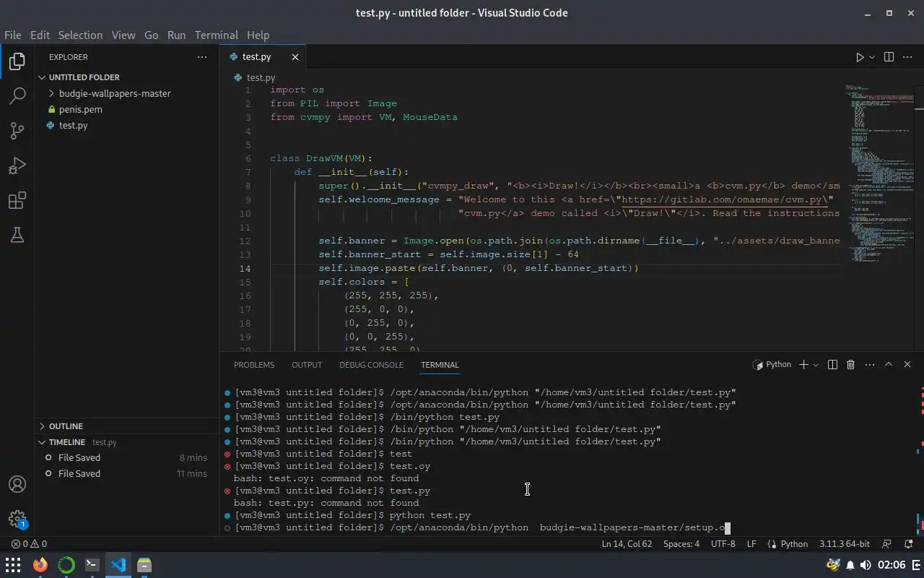Kill terminal with the trash icon
Screen dimensions: 924x578
coord(850,365)
